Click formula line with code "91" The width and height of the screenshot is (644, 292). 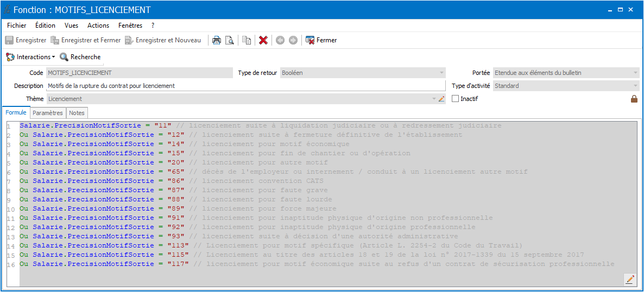coord(256,218)
